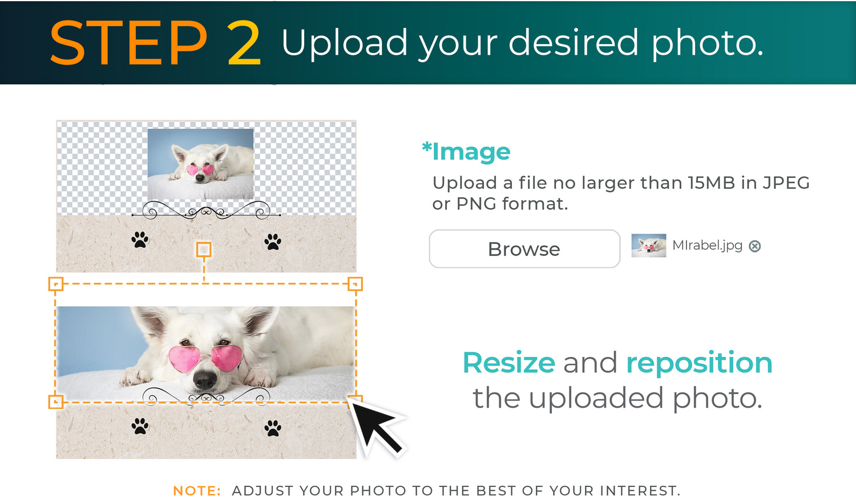The width and height of the screenshot is (856, 504).
Task: Click the black arrow cursor graphic
Action: tap(376, 426)
